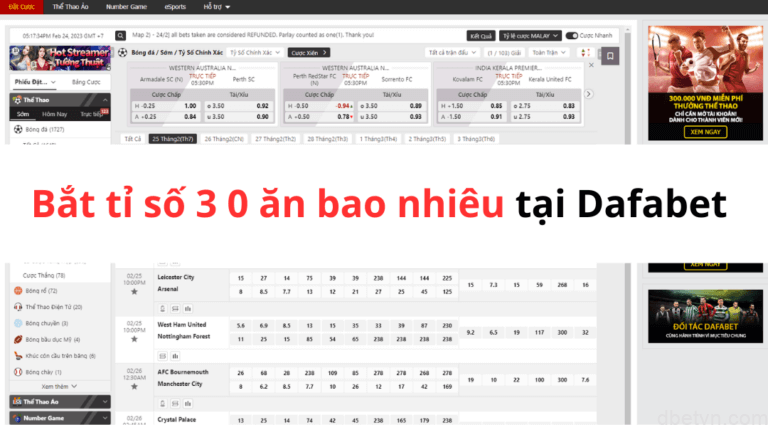Open the Đối Tác Dafabet banner
The width and height of the screenshot is (768, 425).
click(705, 316)
